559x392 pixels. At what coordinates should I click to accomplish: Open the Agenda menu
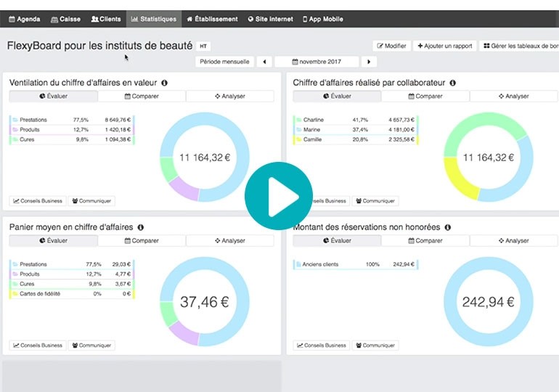click(x=23, y=19)
